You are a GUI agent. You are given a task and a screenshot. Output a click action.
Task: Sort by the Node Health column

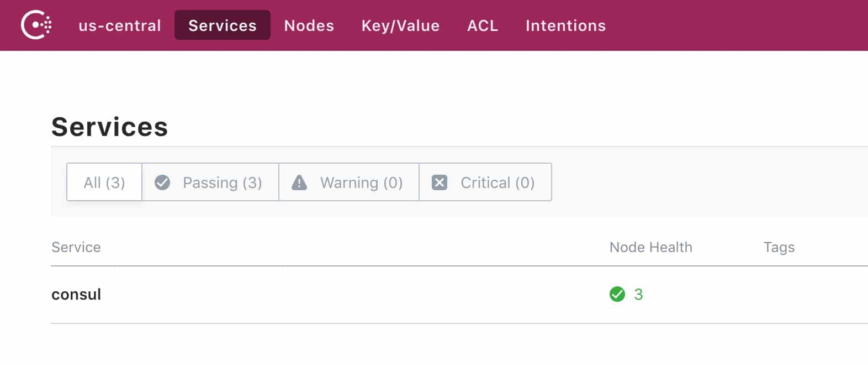tap(650, 247)
